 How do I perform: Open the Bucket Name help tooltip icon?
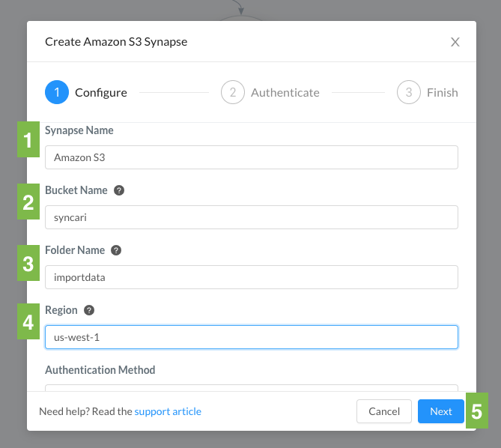pos(119,190)
